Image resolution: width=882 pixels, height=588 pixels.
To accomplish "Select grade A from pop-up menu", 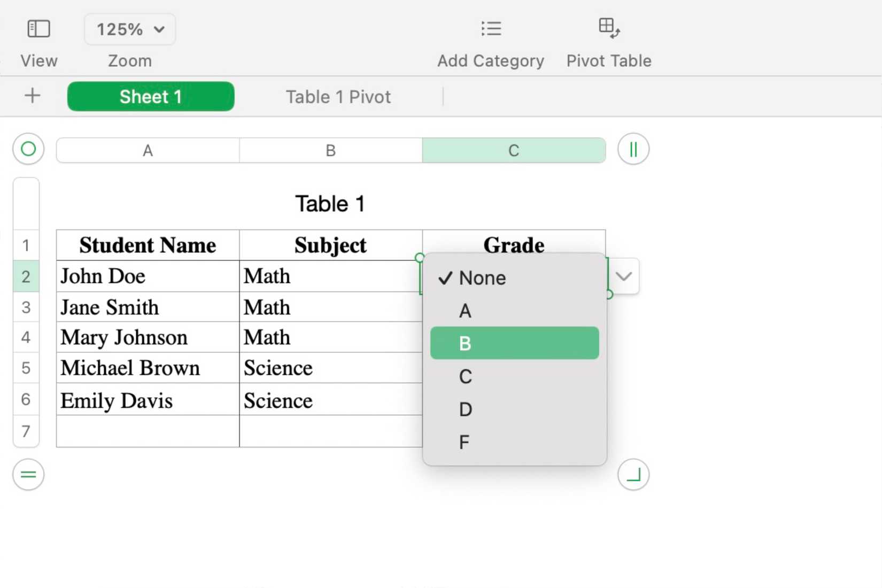I will point(465,311).
